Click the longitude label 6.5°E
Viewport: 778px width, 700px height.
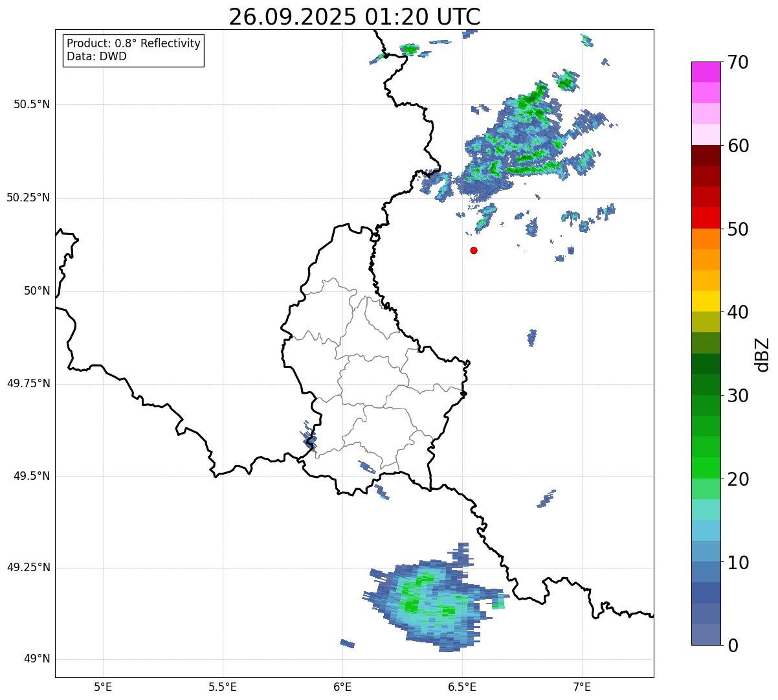462,686
